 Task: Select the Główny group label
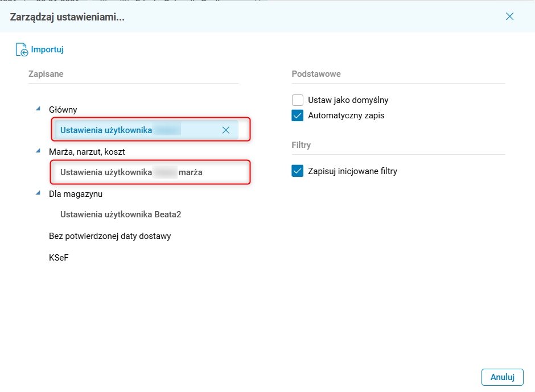click(63, 109)
